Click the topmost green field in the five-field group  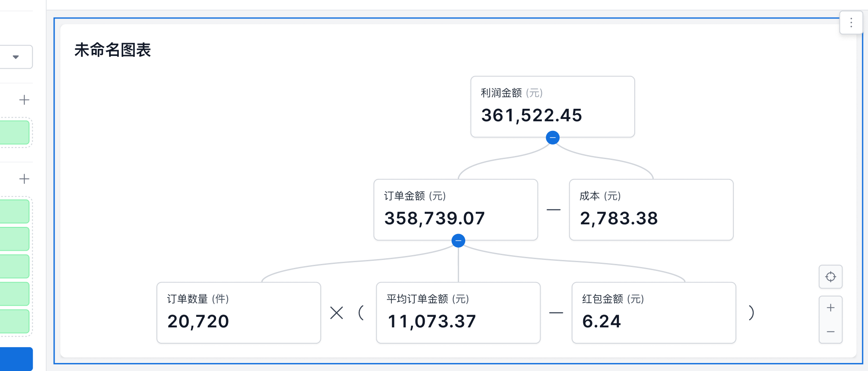pos(14,211)
